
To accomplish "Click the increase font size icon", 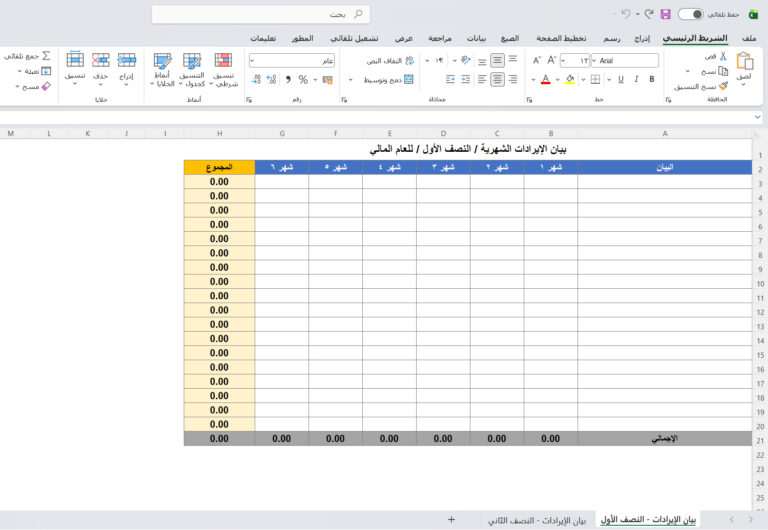I will pyautogui.click(x=553, y=60).
